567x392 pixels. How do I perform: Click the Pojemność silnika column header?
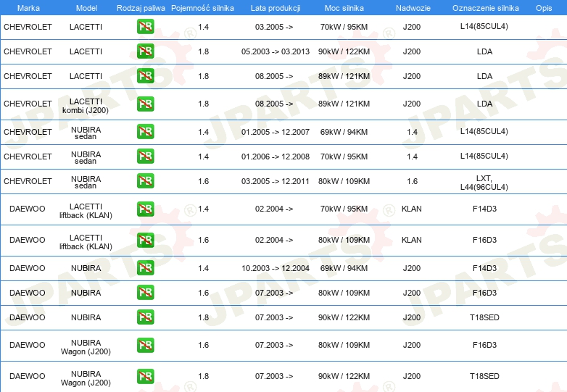pyautogui.click(x=202, y=8)
